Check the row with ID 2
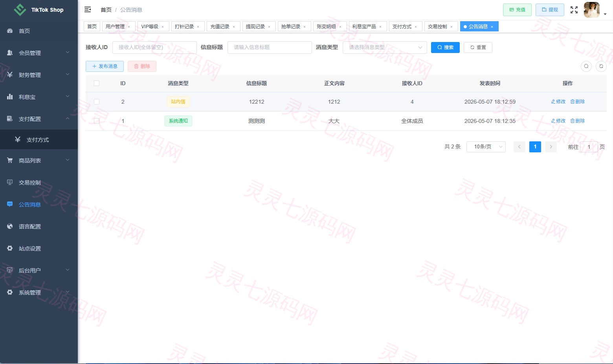The height and width of the screenshot is (364, 613). click(97, 102)
